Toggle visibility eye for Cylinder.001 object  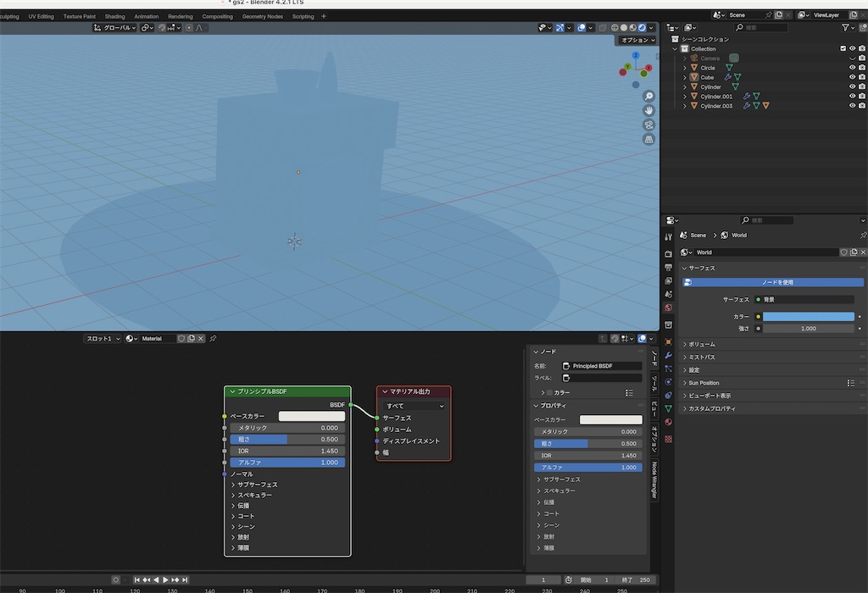point(853,97)
